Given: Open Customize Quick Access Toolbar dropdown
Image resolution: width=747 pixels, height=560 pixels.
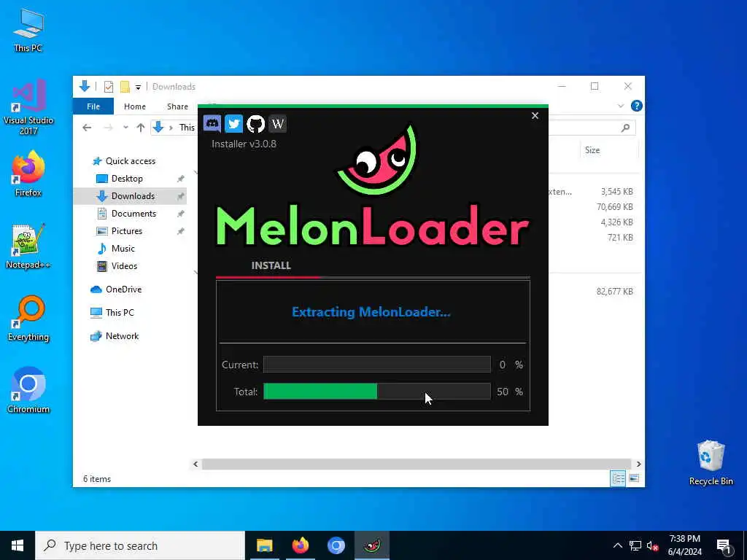Looking at the screenshot, I should [x=138, y=87].
